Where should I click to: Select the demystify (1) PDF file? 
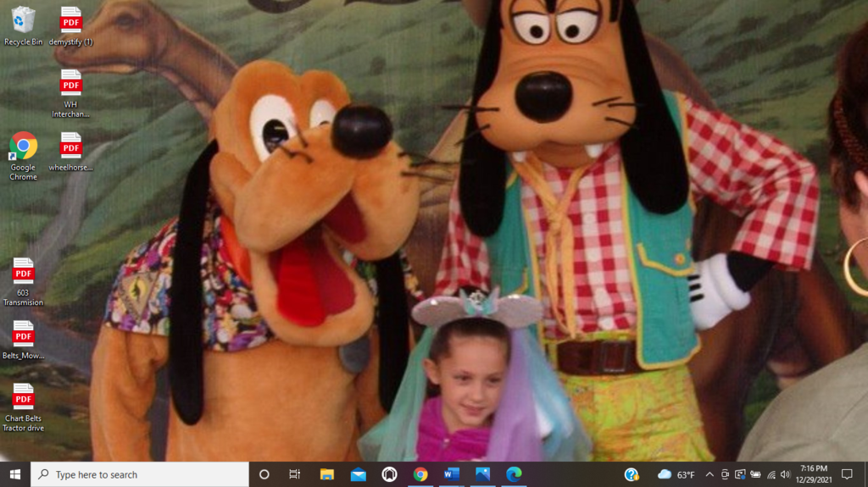[70, 25]
